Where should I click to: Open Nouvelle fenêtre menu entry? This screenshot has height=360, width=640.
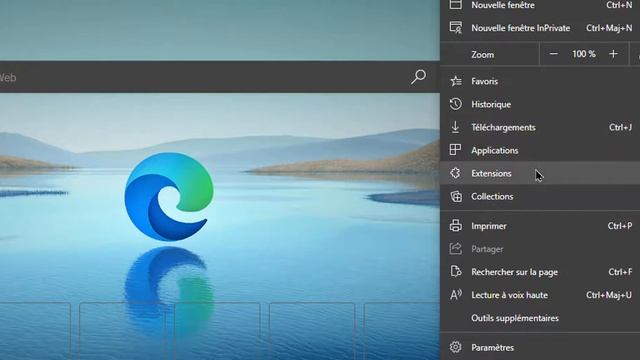click(x=540, y=5)
